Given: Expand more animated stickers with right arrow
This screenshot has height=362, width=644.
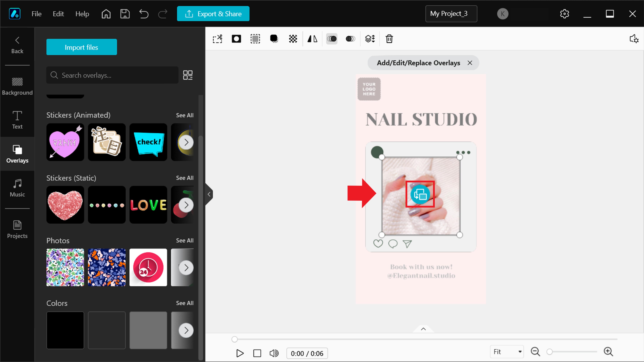Looking at the screenshot, I should [186, 142].
